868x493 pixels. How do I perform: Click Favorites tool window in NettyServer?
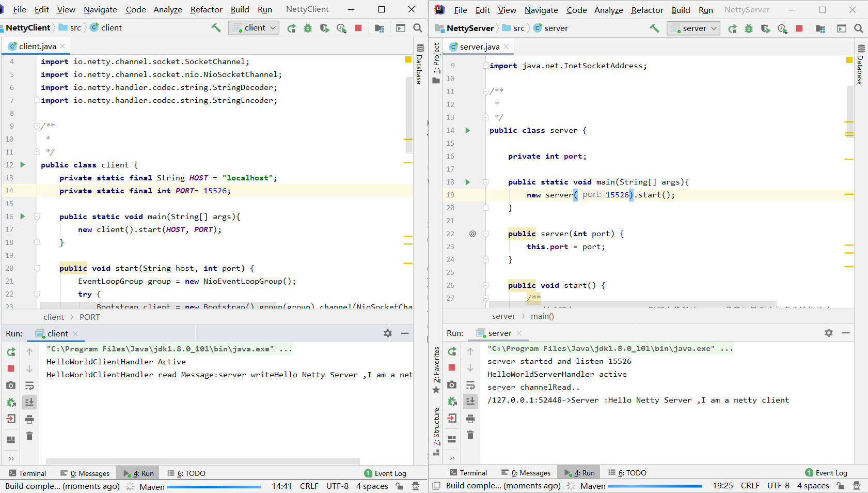point(436,370)
